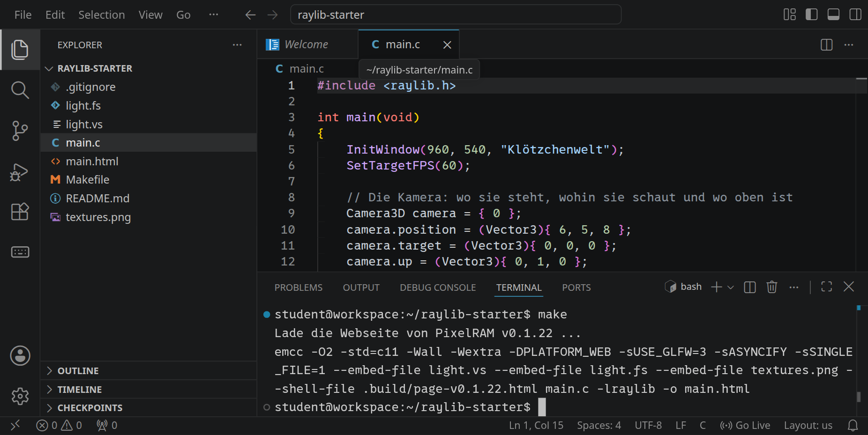The width and height of the screenshot is (868, 435).
Task: Open the File menu
Action: 23,15
